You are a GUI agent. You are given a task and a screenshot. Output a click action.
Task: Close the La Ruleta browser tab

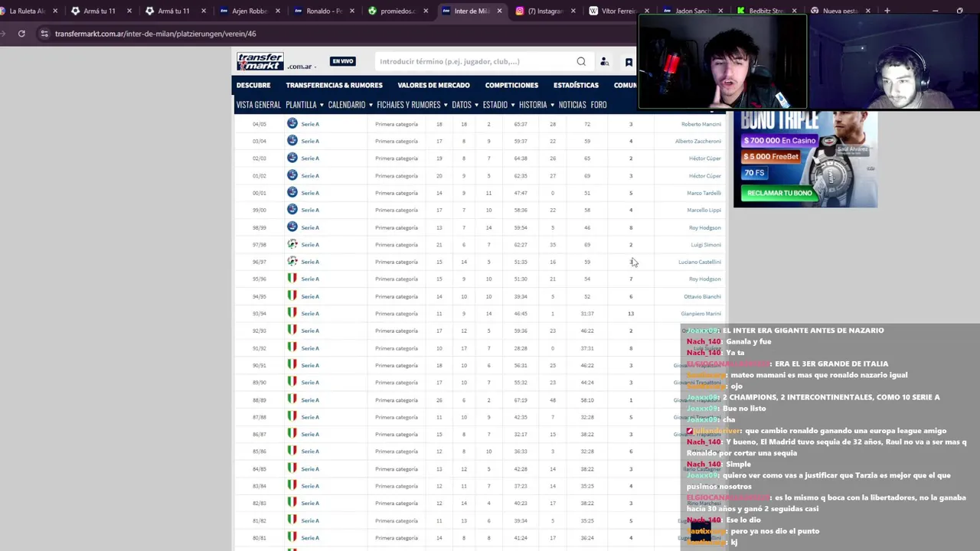tap(54, 11)
